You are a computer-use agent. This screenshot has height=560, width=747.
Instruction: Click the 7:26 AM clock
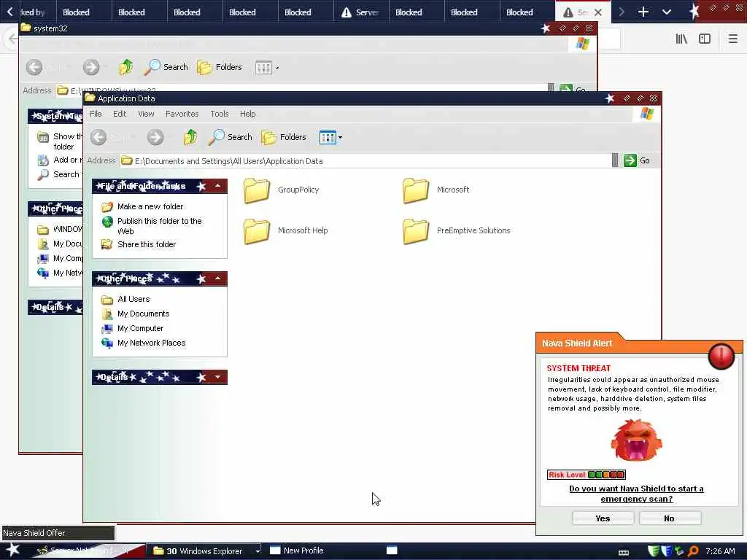pos(720,551)
